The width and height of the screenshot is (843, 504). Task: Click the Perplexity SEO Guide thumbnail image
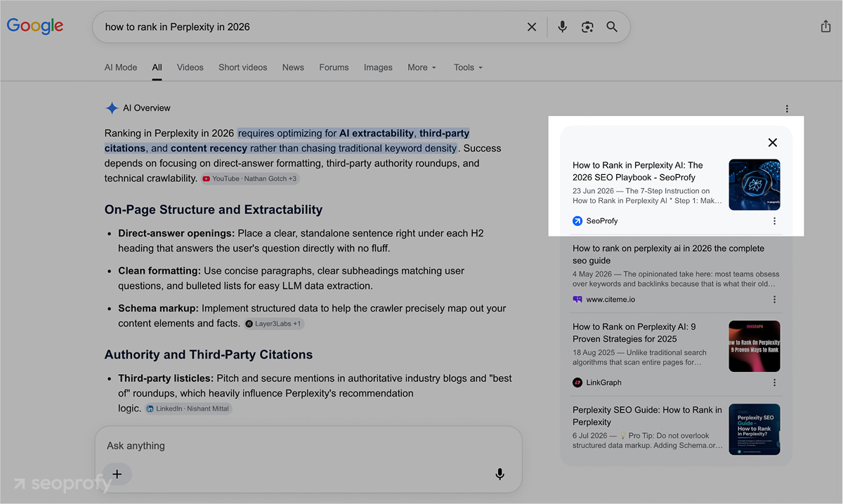754,430
